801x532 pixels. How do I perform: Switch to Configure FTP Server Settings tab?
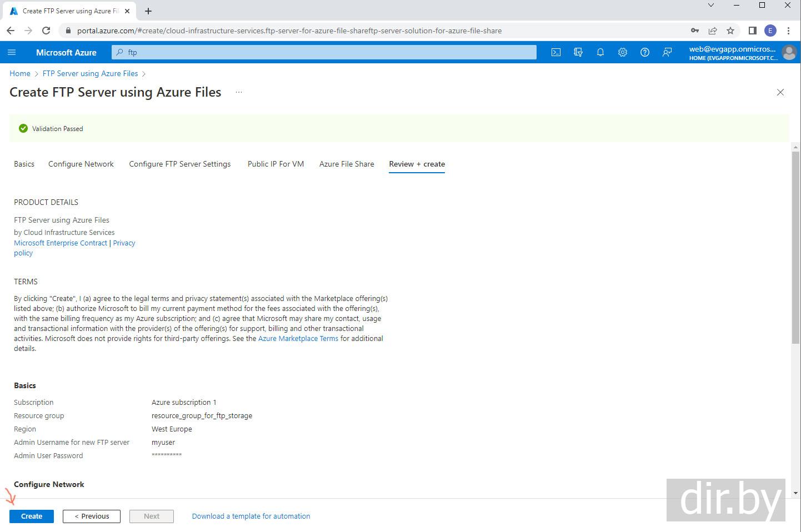(x=179, y=164)
